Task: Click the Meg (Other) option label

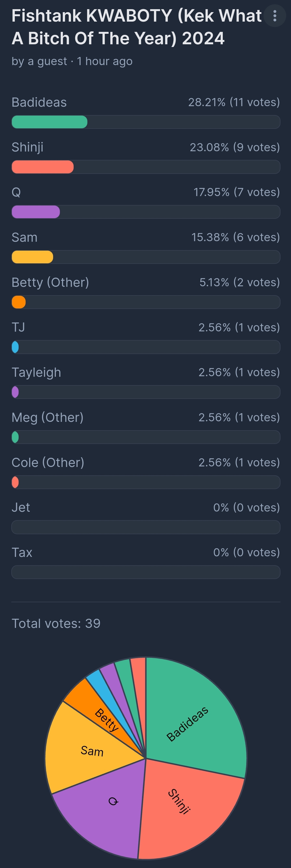Action: 47,418
